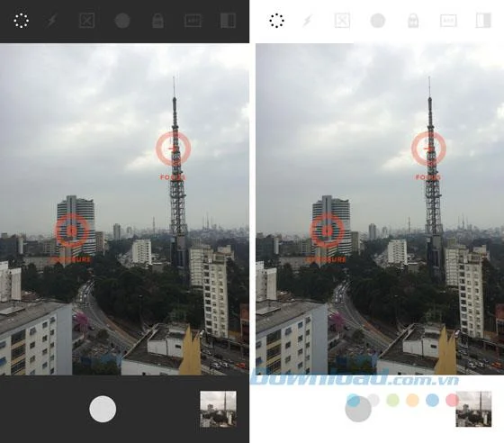Tap the ADV advanced mode icon in dark camera
The image size is (504, 443).
pos(193,21)
